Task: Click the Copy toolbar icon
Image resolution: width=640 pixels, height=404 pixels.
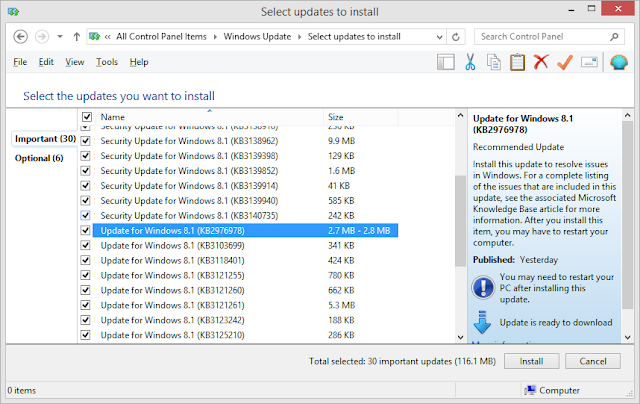Action: tap(493, 62)
